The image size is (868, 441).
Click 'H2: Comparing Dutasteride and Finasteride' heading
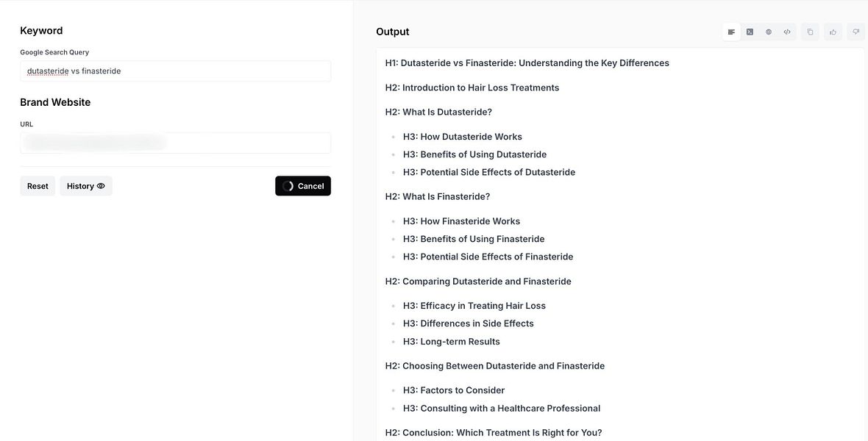point(478,281)
